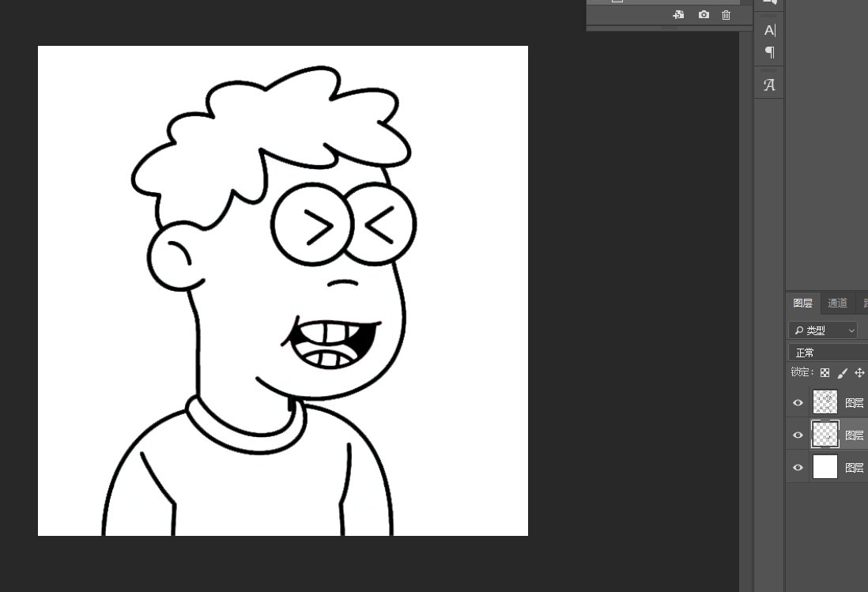The height and width of the screenshot is (592, 868).
Task: Hide the white background layer eye icon
Action: pos(798,468)
